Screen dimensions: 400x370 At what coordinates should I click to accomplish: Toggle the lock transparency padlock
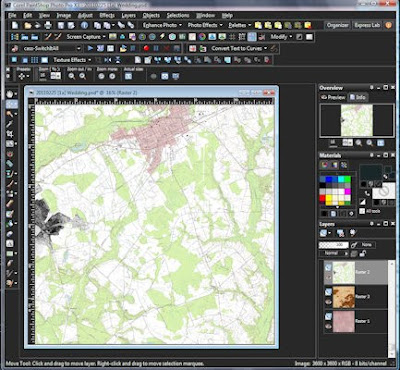pos(363,254)
